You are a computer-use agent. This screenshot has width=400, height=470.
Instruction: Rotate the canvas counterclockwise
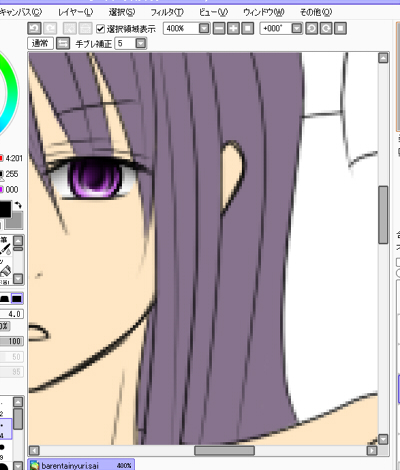pos(311,28)
